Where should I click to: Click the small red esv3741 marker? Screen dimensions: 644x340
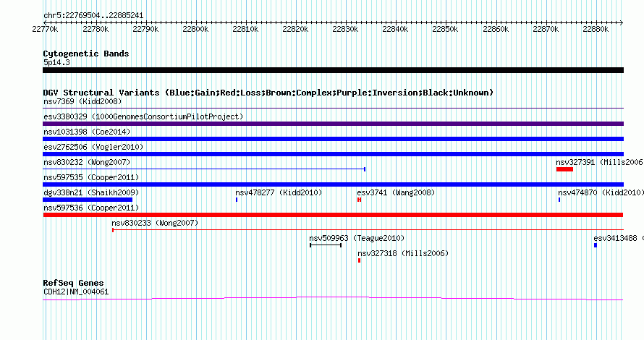click(x=360, y=200)
